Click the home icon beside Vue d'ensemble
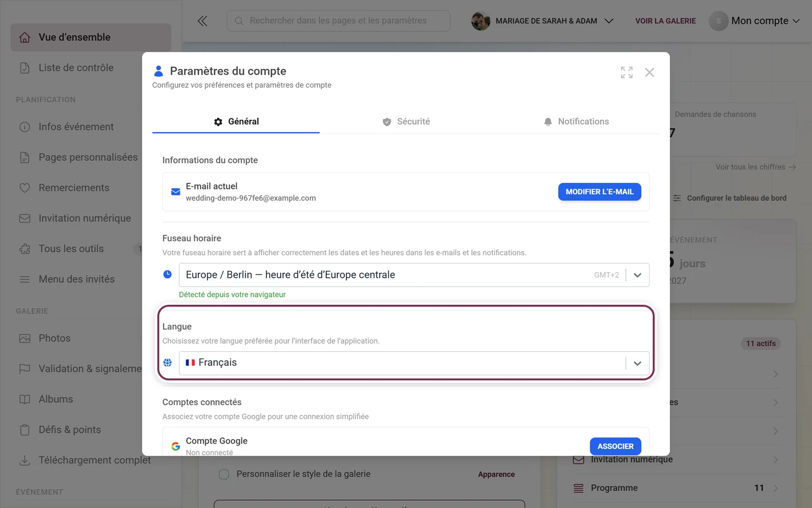The height and width of the screenshot is (508, 812). 25,37
